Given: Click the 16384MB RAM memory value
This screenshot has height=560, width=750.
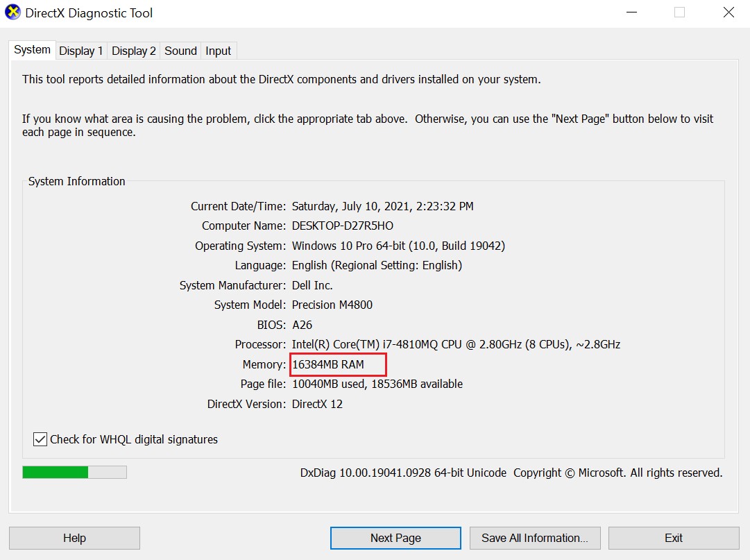Looking at the screenshot, I should click(328, 364).
